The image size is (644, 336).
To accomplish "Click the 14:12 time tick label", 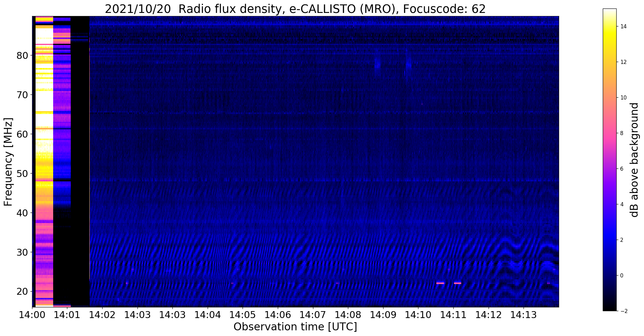I will (489, 314).
